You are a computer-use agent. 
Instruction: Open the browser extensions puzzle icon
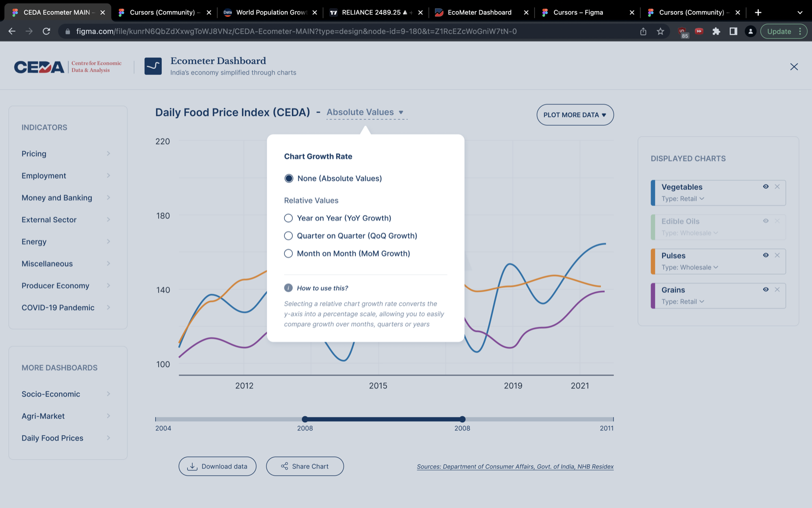[716, 31]
